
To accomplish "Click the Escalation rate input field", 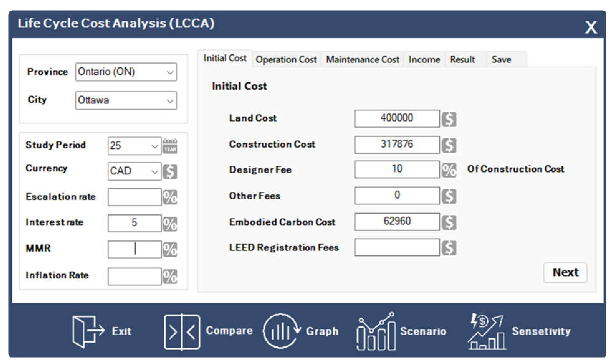I will pos(135,197).
